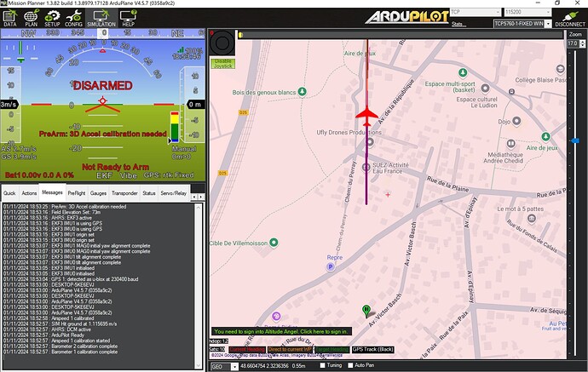Click the ArduPilot logo
This screenshot has width=588, height=372.
coord(406,17)
